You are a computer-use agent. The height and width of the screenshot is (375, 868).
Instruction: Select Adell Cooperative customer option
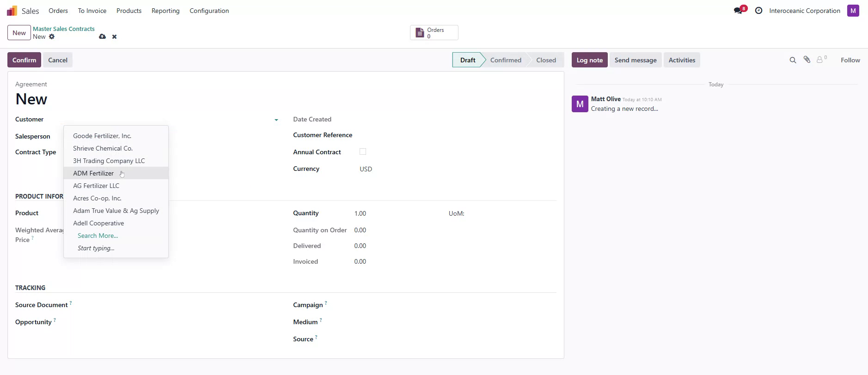point(116,223)
